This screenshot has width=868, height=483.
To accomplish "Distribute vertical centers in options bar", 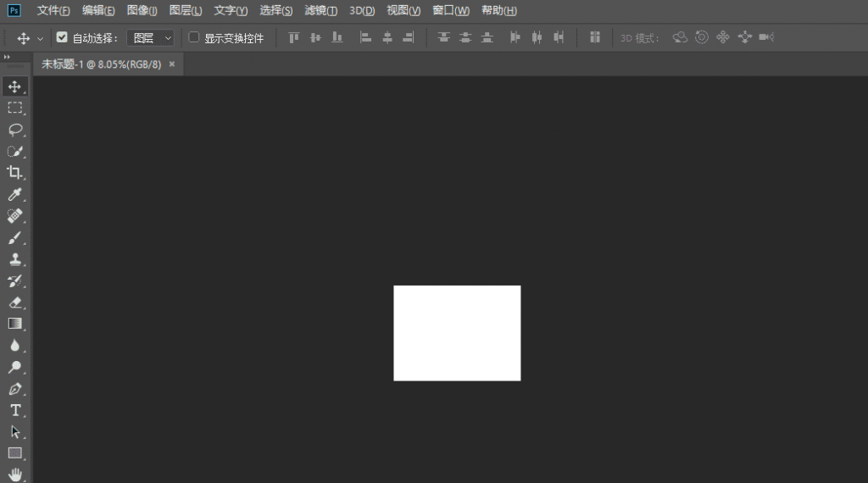I will 465,37.
